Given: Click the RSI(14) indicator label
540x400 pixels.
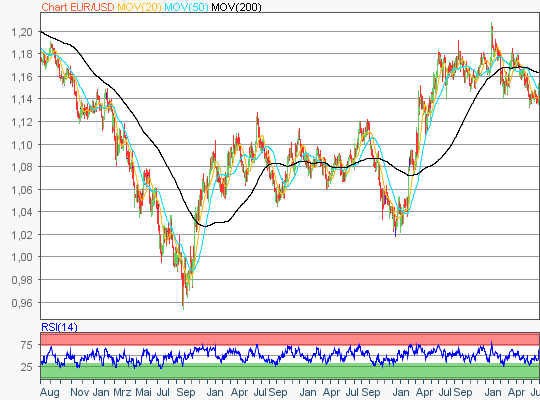Looking at the screenshot, I should 59,327.
